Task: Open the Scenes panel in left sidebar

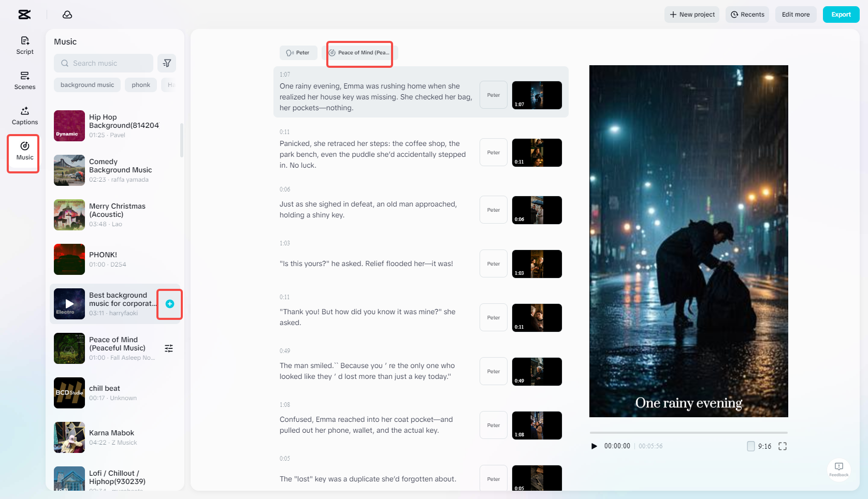Action: click(x=24, y=80)
